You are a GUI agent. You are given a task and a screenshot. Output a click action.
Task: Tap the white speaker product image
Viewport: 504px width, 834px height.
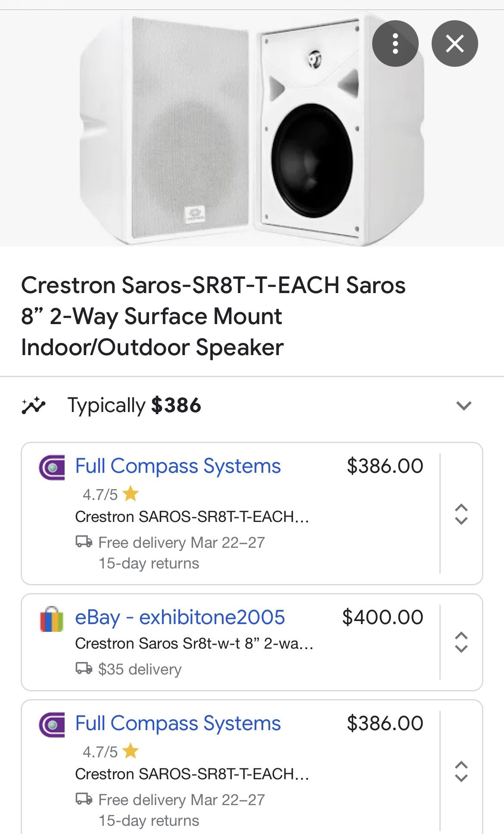(x=252, y=128)
